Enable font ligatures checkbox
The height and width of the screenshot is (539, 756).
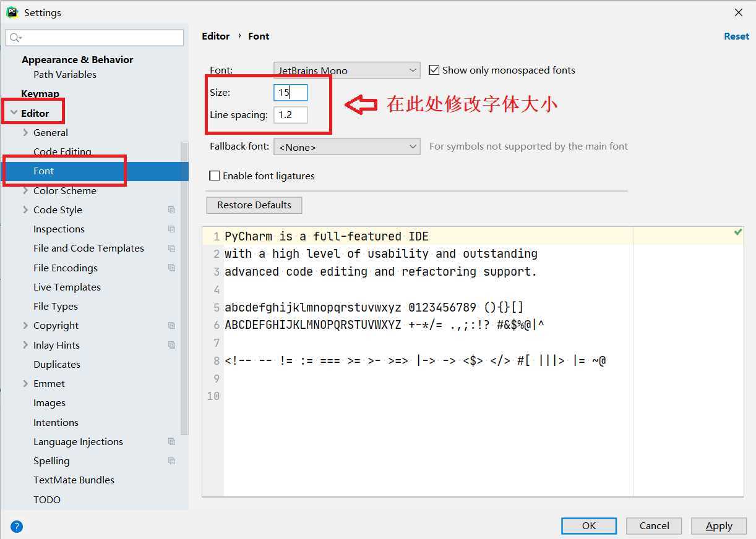tap(215, 176)
